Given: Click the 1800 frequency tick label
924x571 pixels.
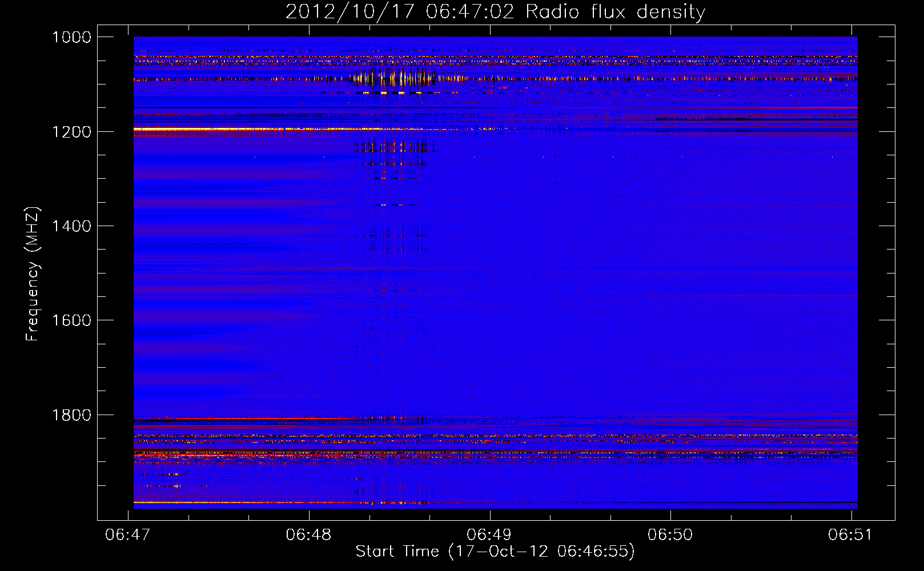Looking at the screenshot, I should 71,415.
